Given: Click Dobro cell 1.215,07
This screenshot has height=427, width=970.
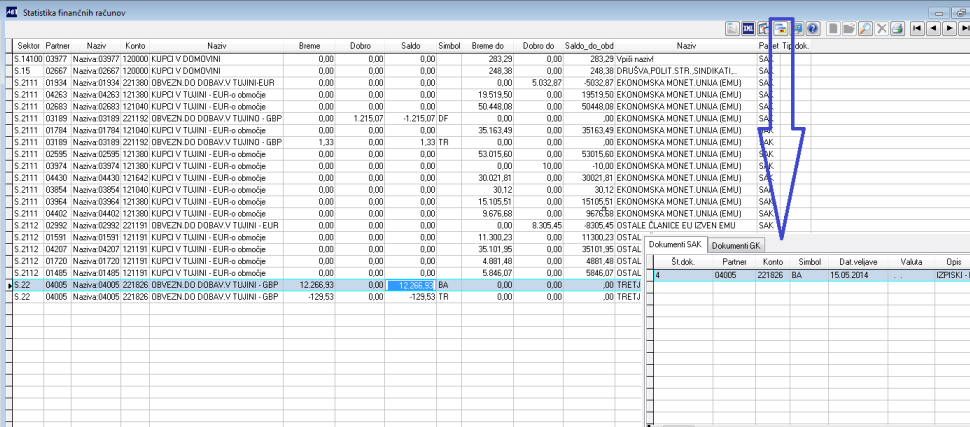Looking at the screenshot, I should tap(359, 118).
